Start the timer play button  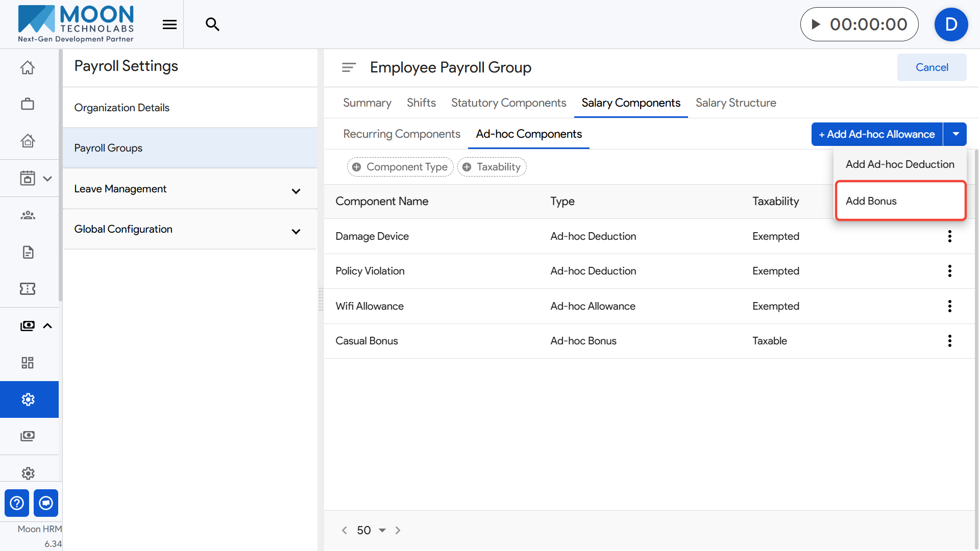pyautogui.click(x=816, y=24)
